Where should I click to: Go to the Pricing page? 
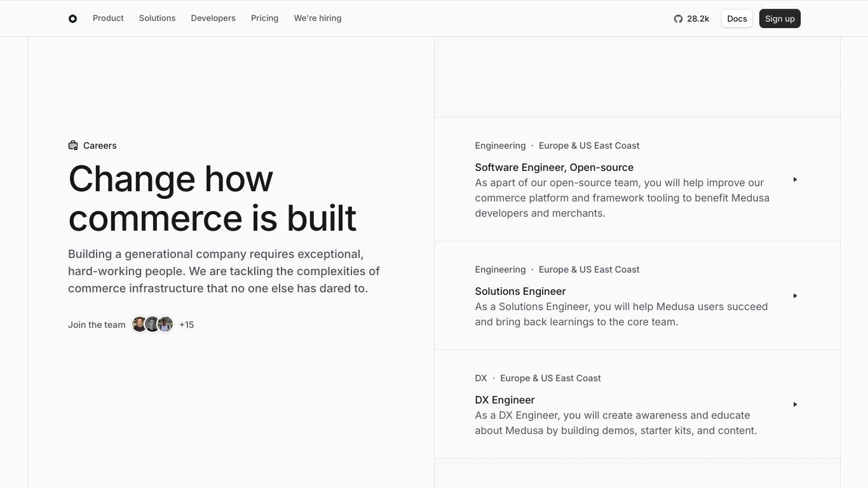[264, 18]
